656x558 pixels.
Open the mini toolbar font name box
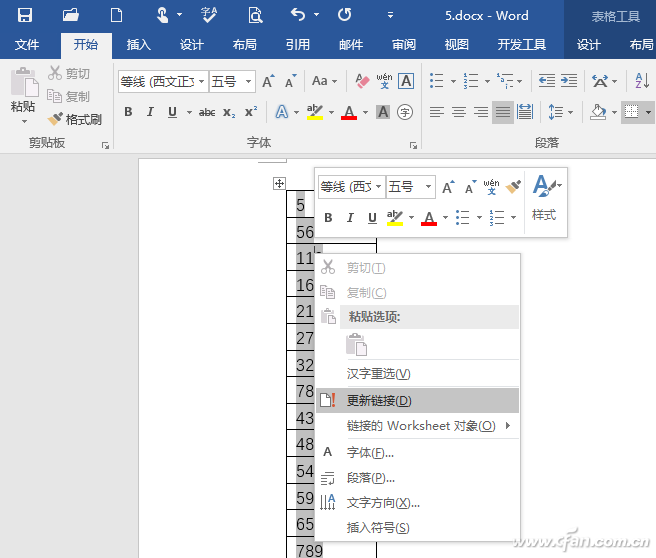(x=351, y=187)
